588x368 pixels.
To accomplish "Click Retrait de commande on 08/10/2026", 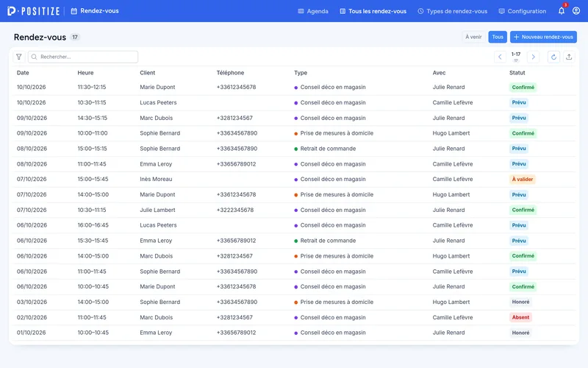I will 328,149.
